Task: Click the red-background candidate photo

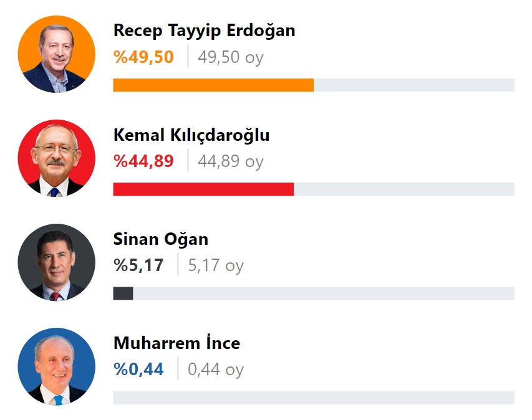Action: click(56, 158)
